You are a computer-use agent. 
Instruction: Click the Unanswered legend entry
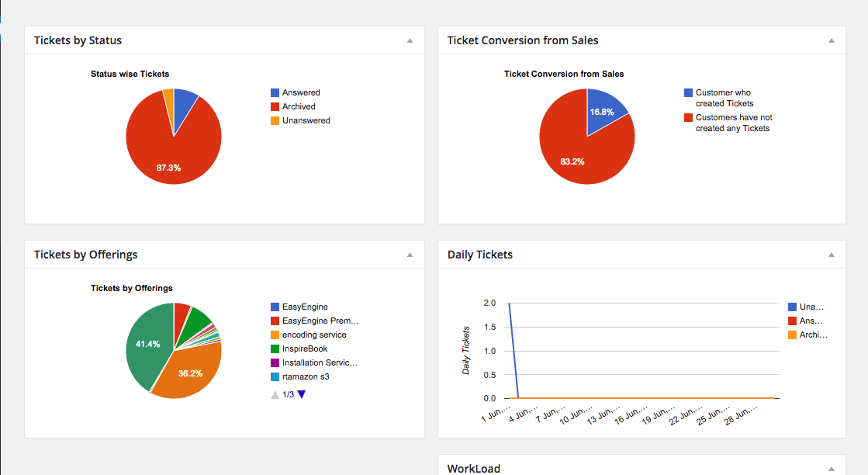[x=306, y=120]
